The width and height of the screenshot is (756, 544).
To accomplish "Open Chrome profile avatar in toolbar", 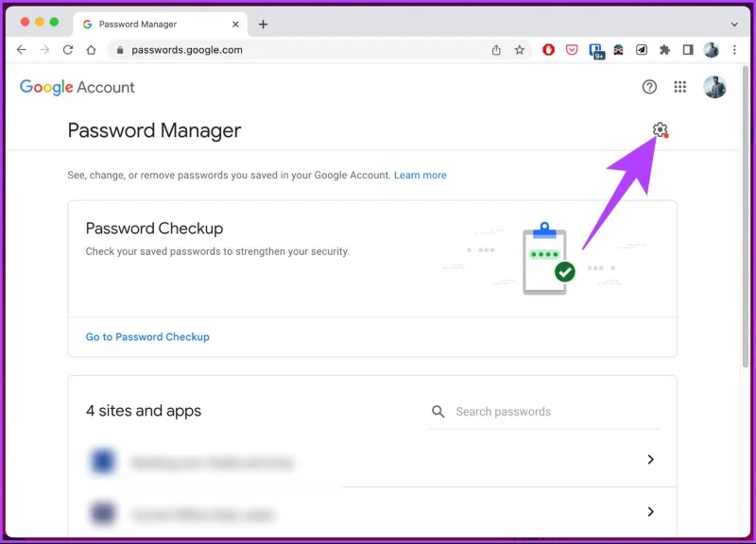I will 712,50.
